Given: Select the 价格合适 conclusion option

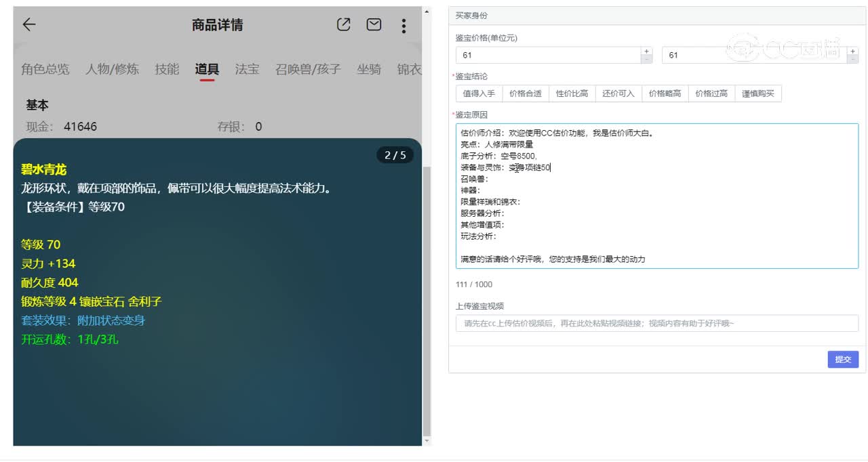Looking at the screenshot, I should [x=526, y=93].
